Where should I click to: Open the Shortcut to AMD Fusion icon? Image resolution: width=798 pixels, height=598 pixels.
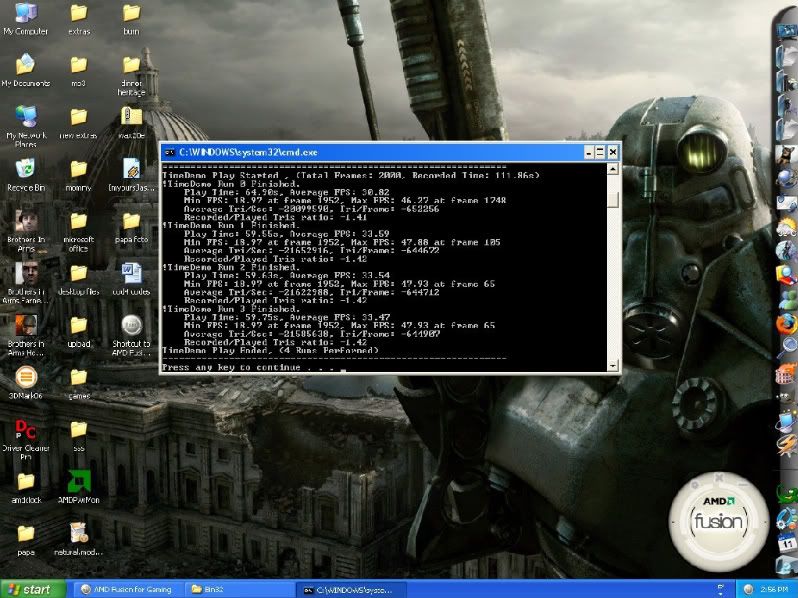130,325
